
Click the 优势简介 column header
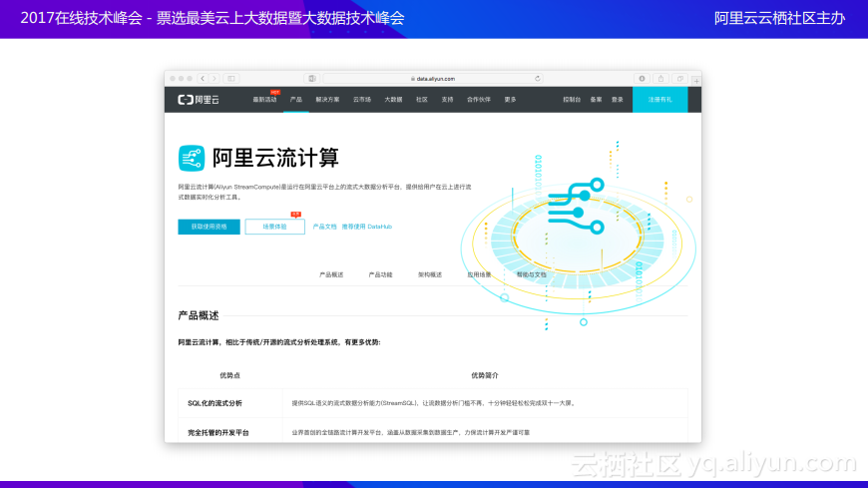(x=484, y=375)
